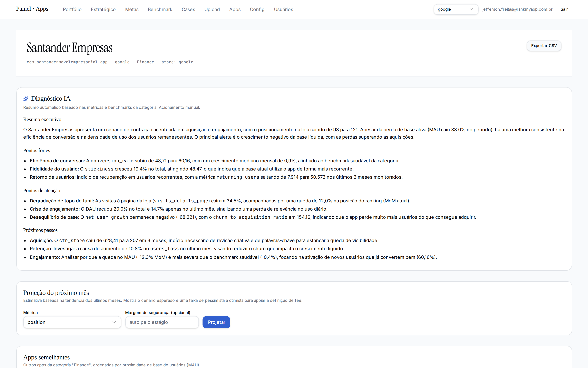Open the Apps navigation item
This screenshot has width=588, height=368.
[x=235, y=9]
